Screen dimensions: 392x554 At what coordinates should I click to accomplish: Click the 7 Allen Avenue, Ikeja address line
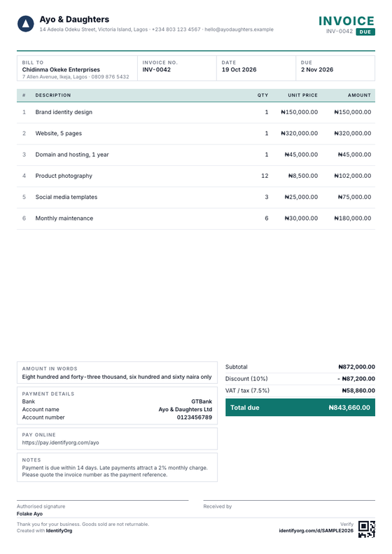pos(76,76)
